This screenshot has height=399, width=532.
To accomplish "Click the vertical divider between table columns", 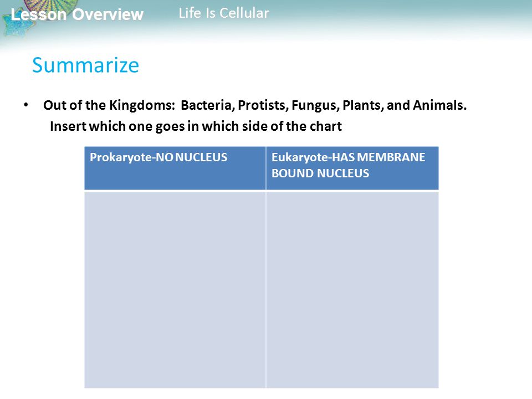I will point(266,267).
